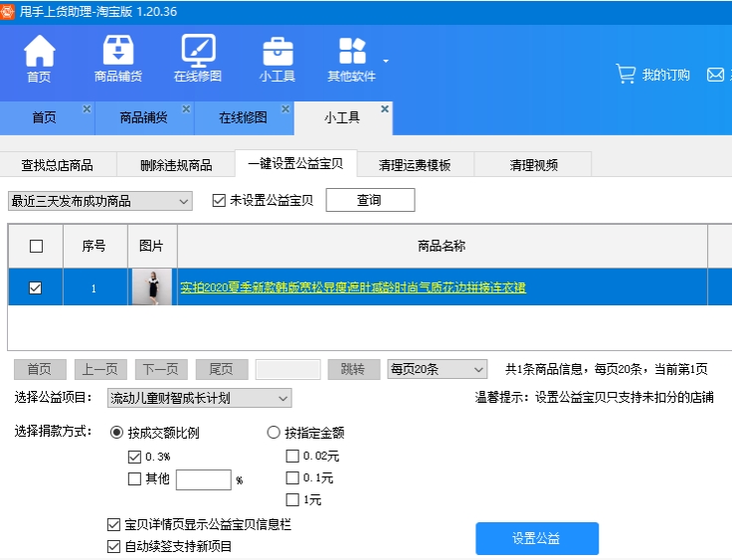The height and width of the screenshot is (560, 732).
Task: Click the 图片 column header
Action: [x=152, y=246]
